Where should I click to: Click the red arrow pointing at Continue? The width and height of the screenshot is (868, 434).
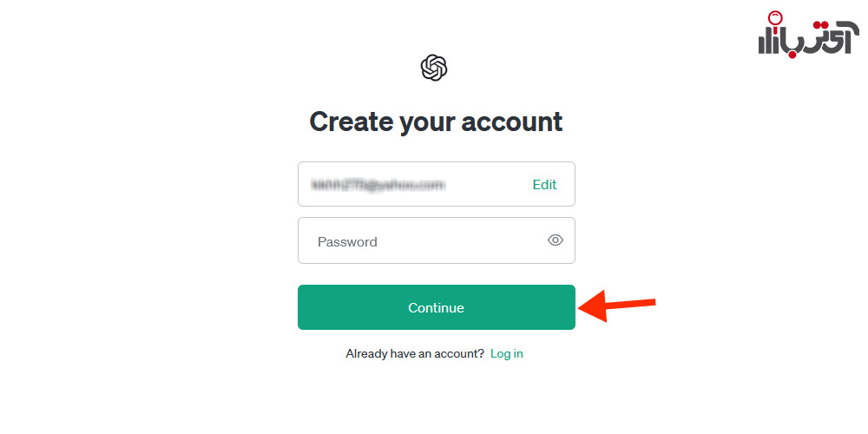[x=616, y=306]
